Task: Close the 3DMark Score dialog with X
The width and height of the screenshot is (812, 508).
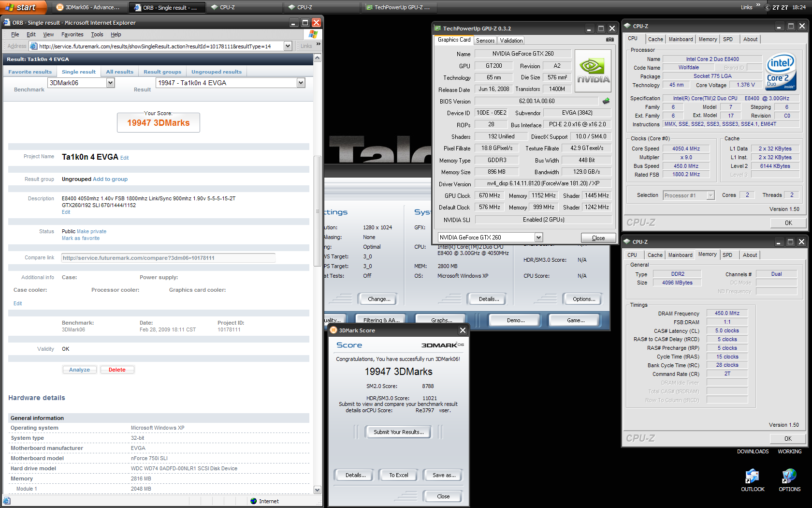Action: point(463,330)
